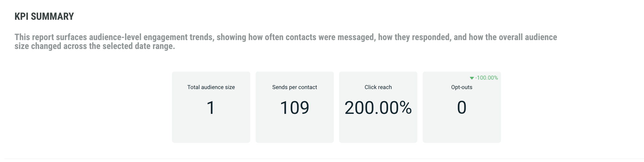
Task: Click empty space below Opt-outs zero value
Action: coord(462,129)
